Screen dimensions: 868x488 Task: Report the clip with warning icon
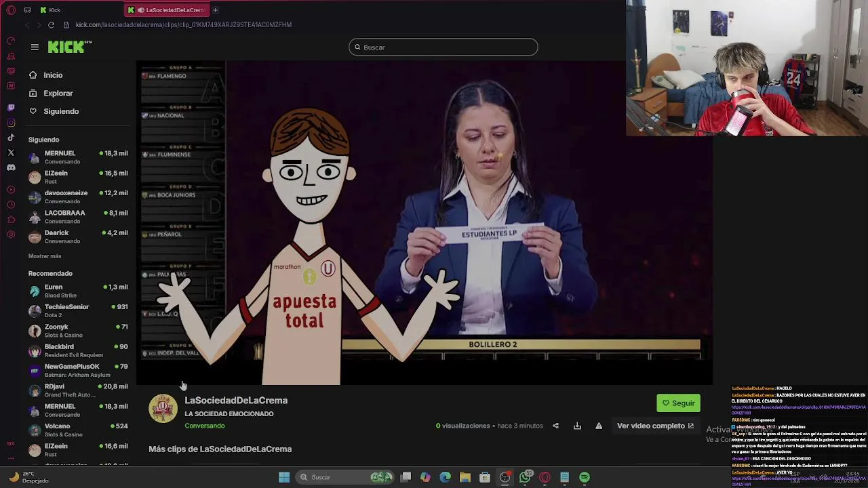pos(599,426)
